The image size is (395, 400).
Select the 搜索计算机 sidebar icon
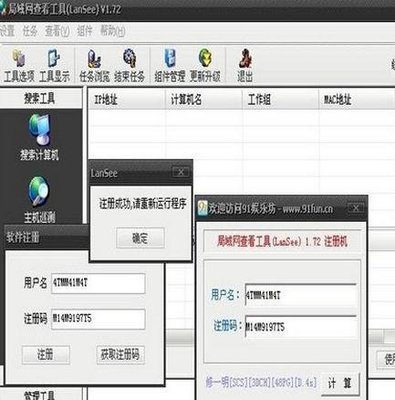click(x=39, y=137)
